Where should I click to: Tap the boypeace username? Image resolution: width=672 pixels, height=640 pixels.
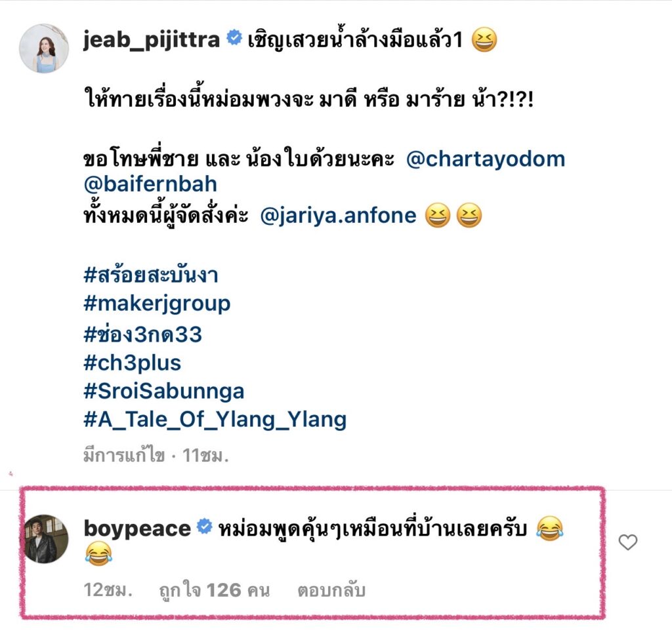point(137,528)
